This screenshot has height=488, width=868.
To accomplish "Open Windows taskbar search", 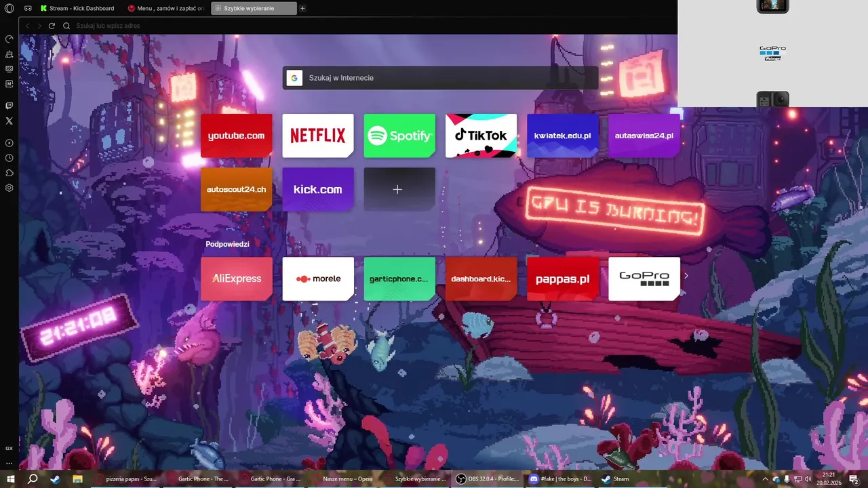I will (x=33, y=479).
